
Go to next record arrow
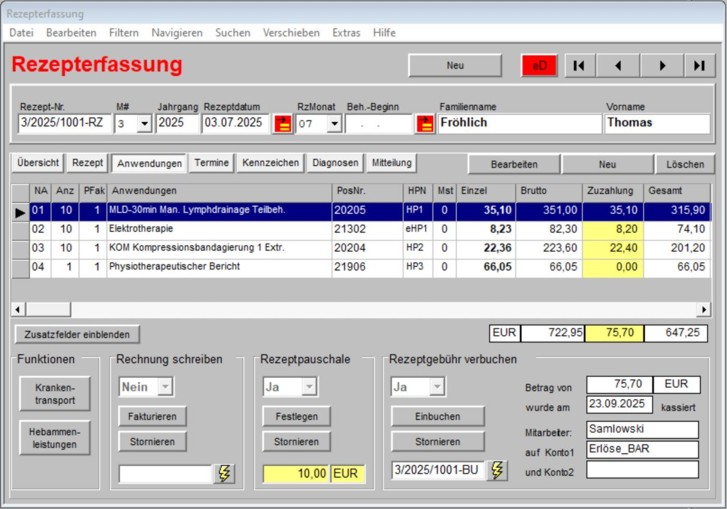pyautogui.click(x=660, y=66)
